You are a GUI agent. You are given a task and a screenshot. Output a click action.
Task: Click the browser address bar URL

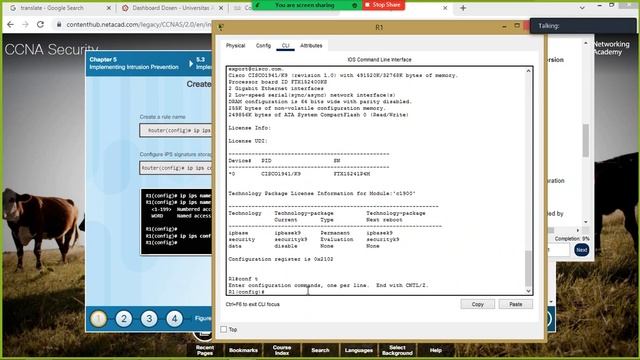point(138,24)
